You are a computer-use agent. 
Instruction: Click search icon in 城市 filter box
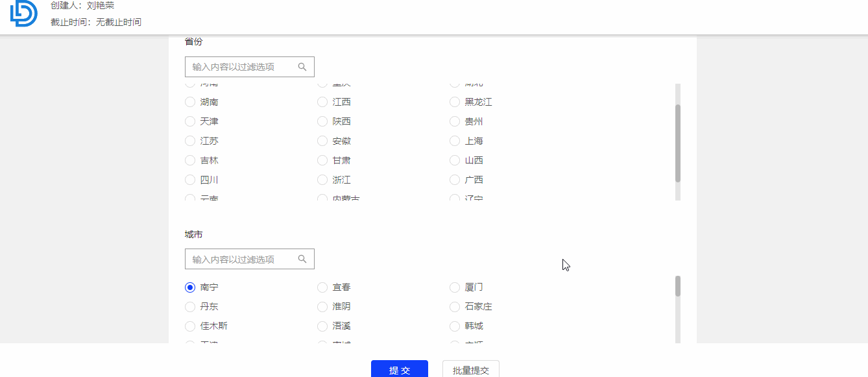[302, 259]
